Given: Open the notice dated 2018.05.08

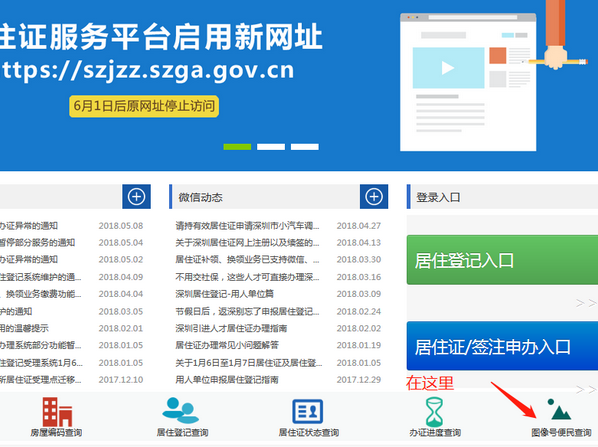Looking at the screenshot, I should click(x=29, y=226).
